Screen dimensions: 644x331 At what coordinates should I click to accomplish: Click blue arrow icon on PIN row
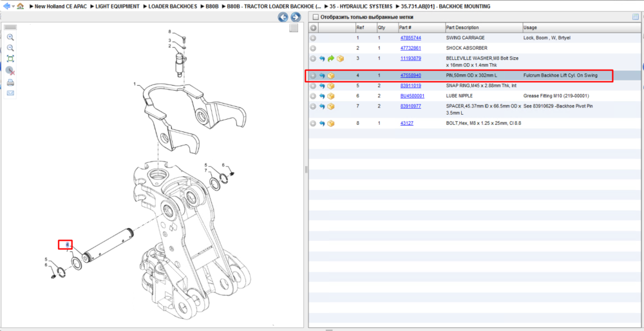(322, 76)
